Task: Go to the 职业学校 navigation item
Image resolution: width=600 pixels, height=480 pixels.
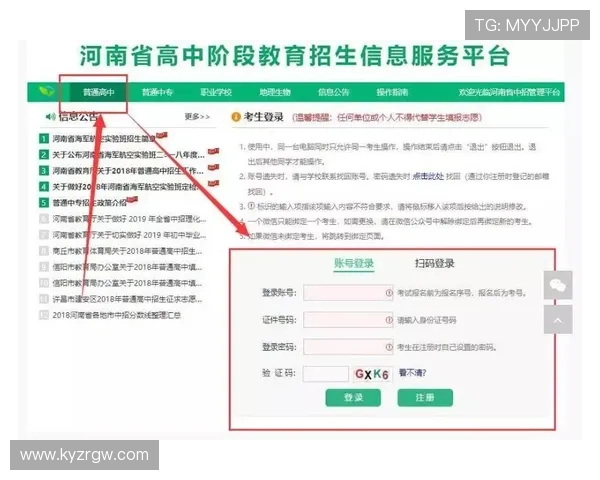Action: point(216,92)
